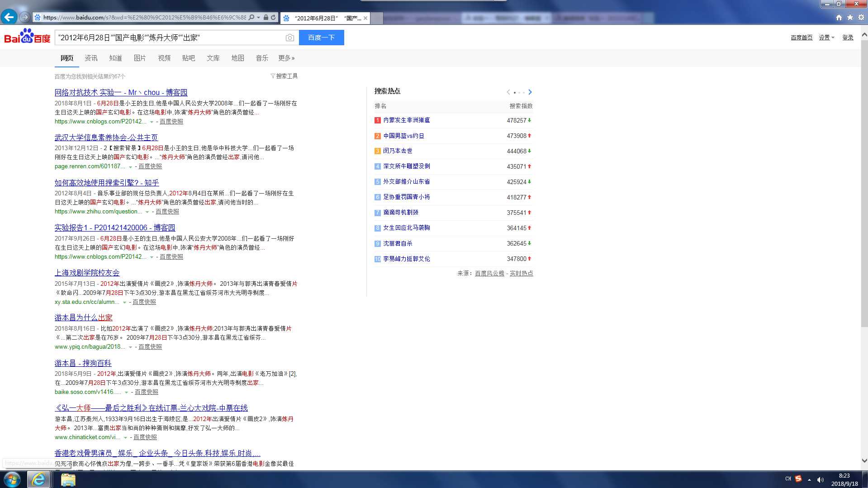Close the Baidu search results tab
Screen dimensions: 868x488
[x=365, y=18]
